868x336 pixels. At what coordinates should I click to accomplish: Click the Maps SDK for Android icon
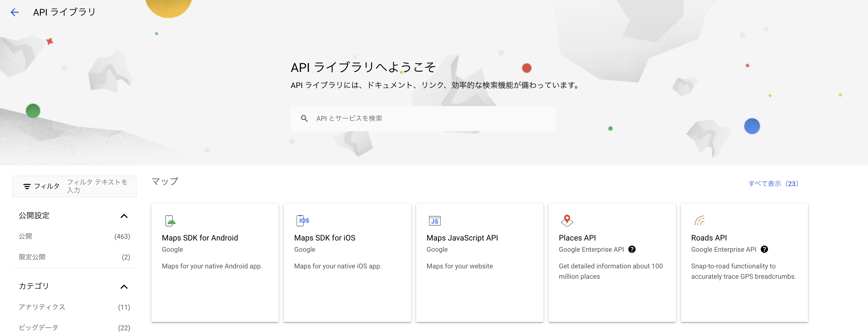click(171, 221)
